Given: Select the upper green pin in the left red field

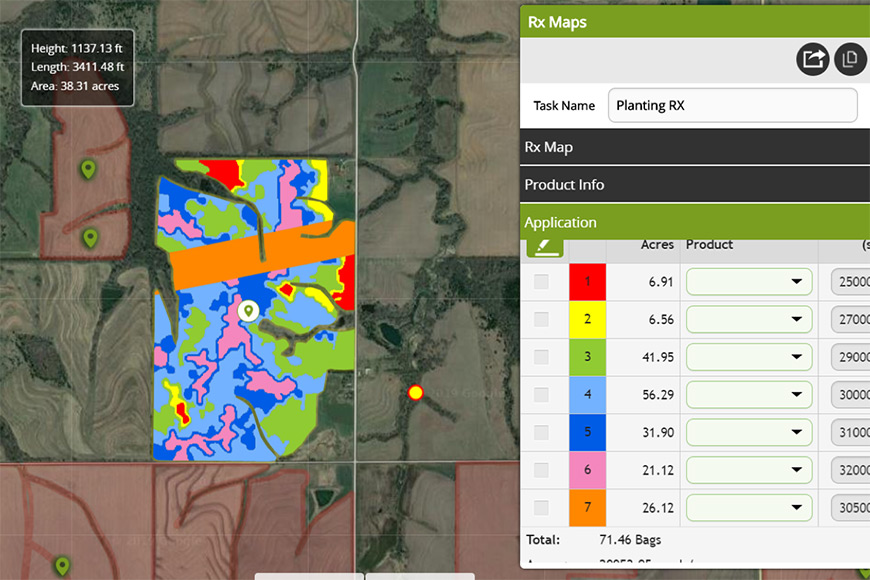Looking at the screenshot, I should (x=89, y=170).
